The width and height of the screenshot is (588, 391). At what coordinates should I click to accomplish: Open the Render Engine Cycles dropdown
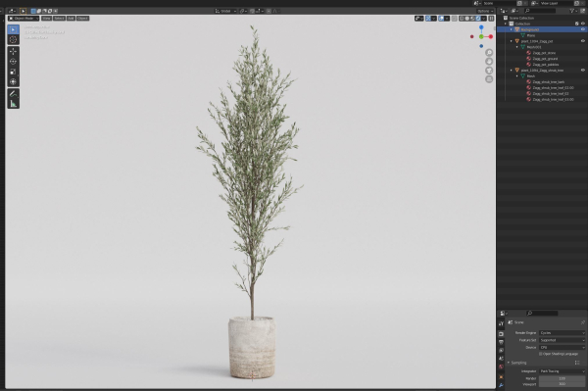[x=562, y=333]
